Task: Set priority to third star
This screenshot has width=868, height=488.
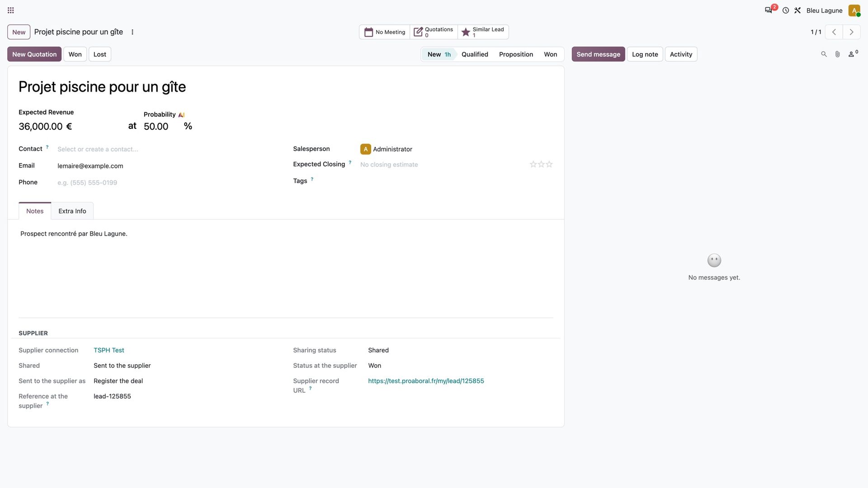Action: (x=549, y=164)
